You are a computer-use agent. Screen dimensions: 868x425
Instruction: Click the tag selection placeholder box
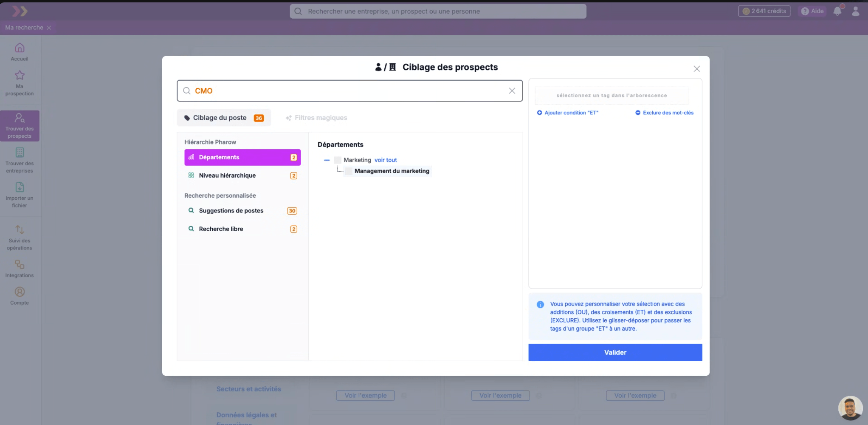(x=612, y=96)
